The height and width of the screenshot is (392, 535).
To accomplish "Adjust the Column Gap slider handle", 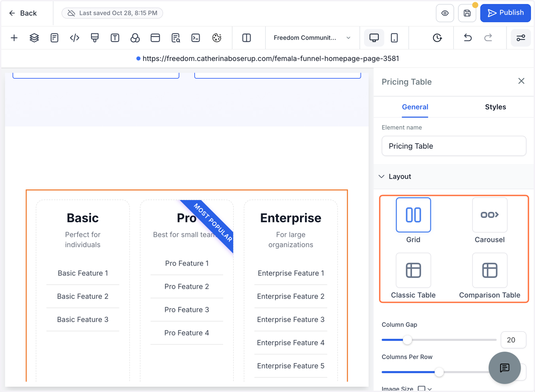I will coord(407,340).
